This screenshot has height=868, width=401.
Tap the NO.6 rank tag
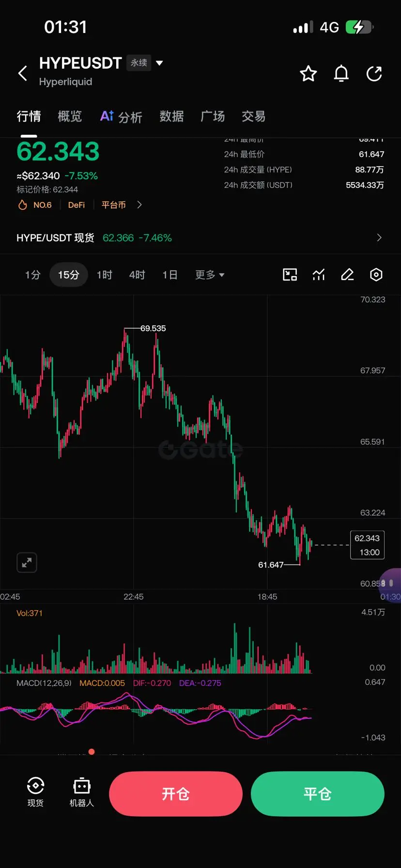pyautogui.click(x=42, y=205)
